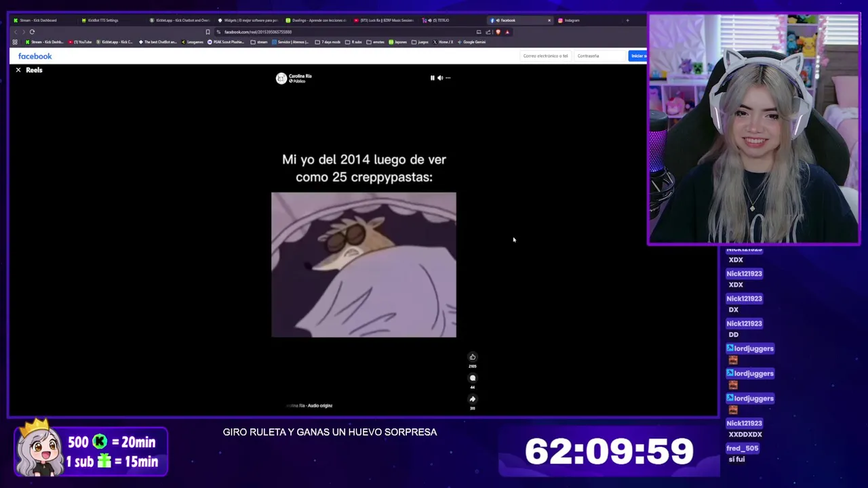Click the cast screen icon in address bar
The width and height of the screenshot is (868, 488).
pyautogui.click(x=479, y=32)
